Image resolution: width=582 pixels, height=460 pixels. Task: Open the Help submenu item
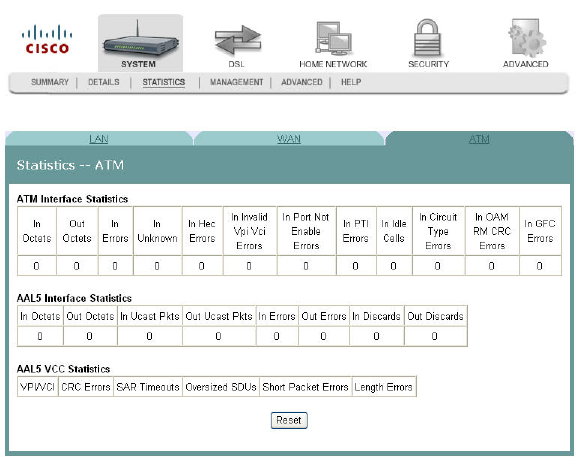coord(351,82)
